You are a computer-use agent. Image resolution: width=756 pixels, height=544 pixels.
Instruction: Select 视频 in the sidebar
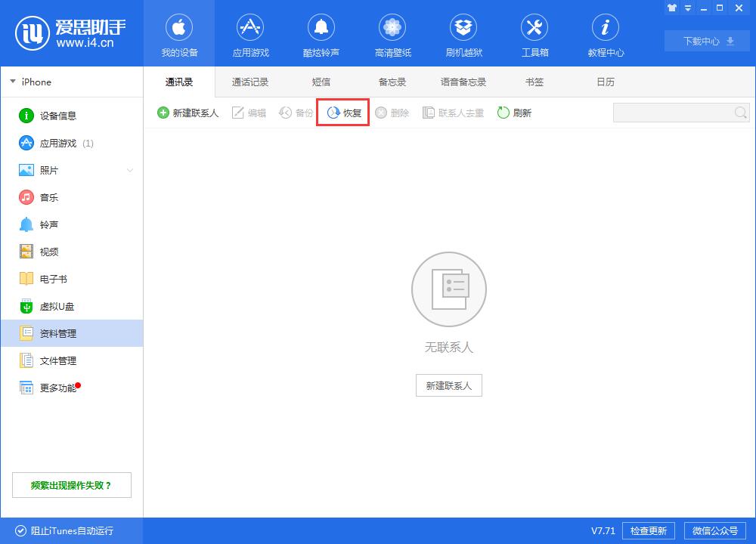click(x=72, y=252)
